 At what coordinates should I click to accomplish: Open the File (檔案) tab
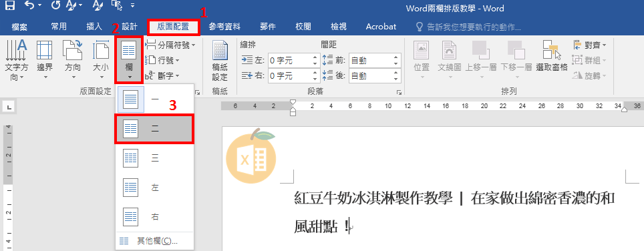(x=20, y=27)
